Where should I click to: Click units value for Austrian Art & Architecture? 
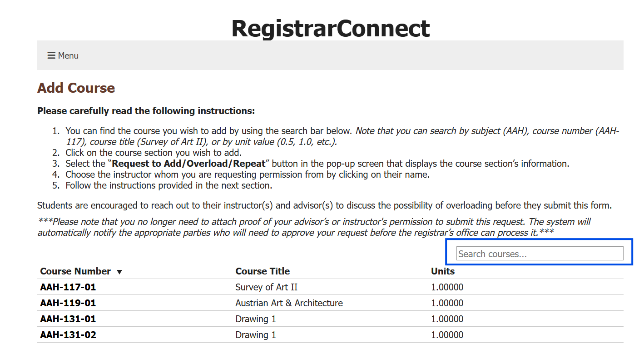point(447,303)
